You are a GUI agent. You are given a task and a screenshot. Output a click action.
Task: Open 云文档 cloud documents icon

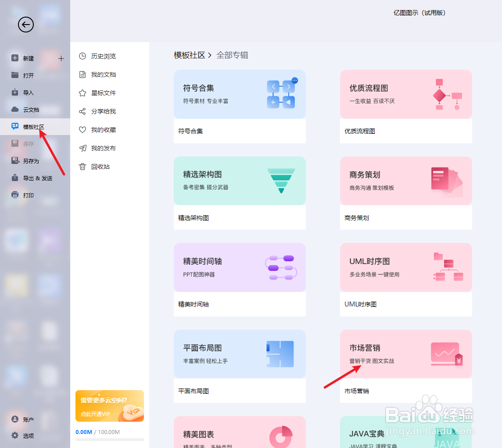pos(14,109)
